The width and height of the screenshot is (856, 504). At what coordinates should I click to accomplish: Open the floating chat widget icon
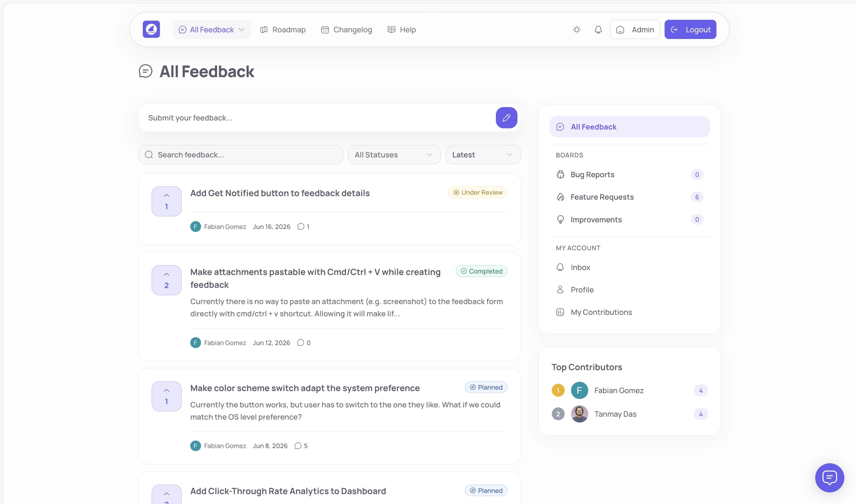pyautogui.click(x=829, y=478)
